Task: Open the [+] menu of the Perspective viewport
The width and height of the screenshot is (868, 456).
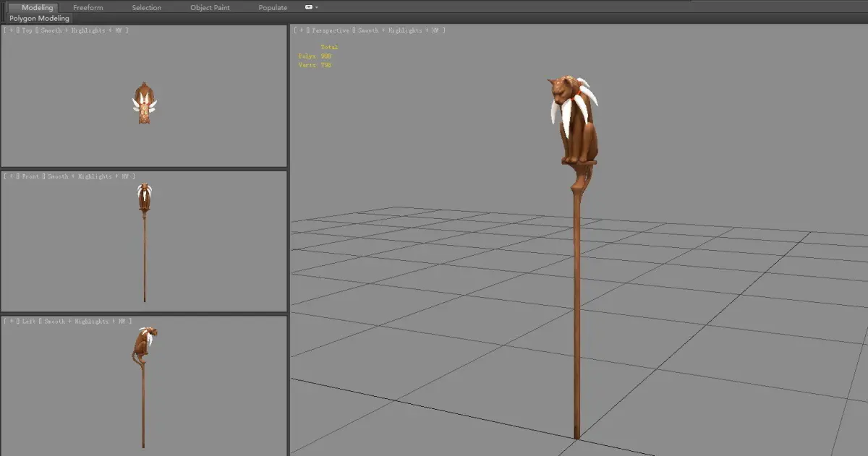Action: coord(301,30)
